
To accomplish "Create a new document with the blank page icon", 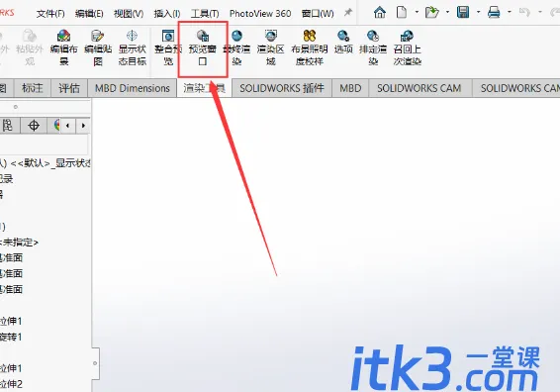I will (x=402, y=13).
